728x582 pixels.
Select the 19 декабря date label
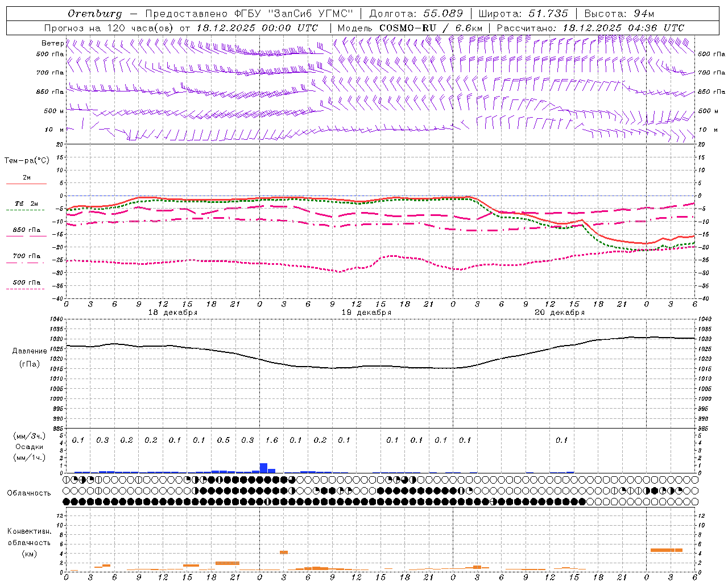click(x=366, y=313)
